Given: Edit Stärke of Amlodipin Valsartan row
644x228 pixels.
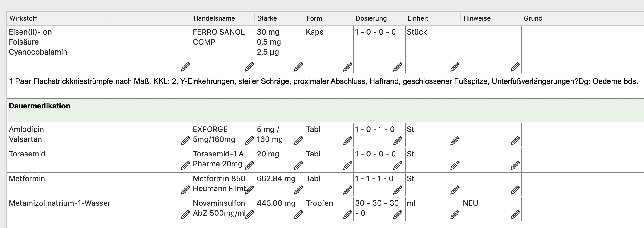Looking at the screenshot, I should [298, 141].
